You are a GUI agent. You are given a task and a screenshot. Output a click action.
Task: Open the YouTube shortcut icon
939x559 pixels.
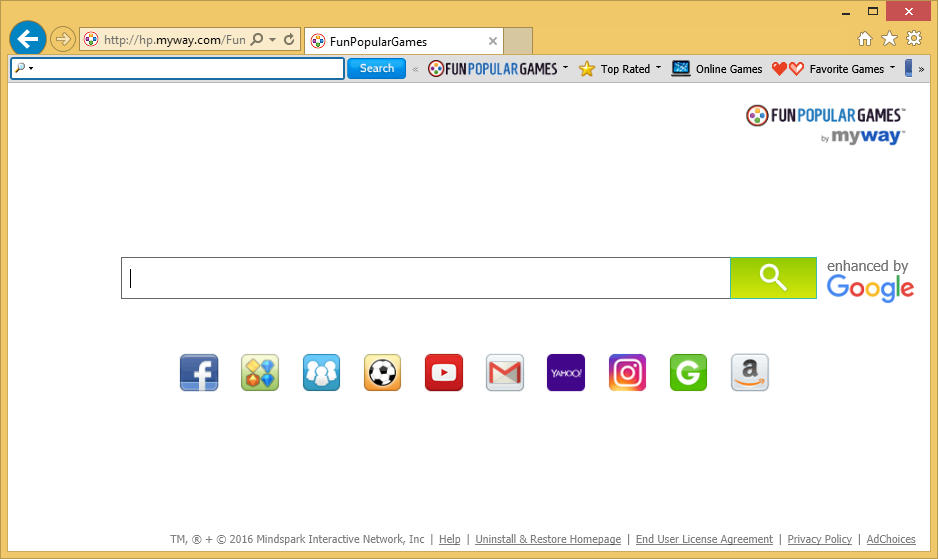pos(444,372)
